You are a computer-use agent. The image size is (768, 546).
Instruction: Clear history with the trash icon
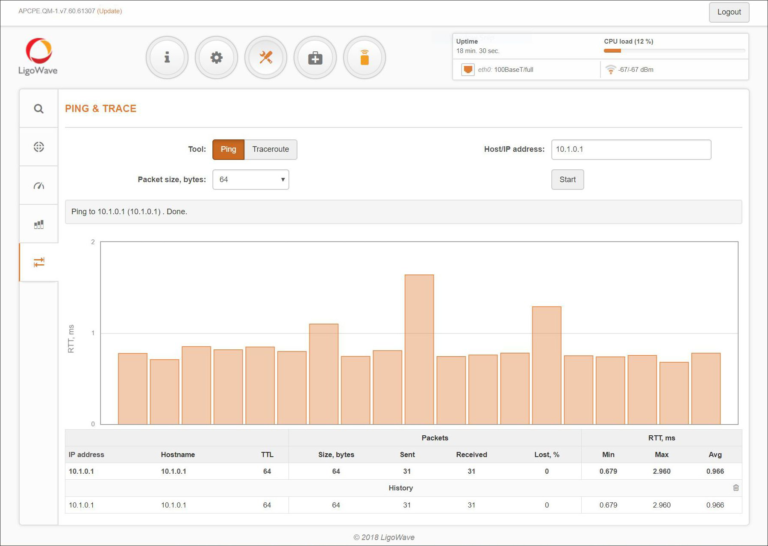[x=736, y=488]
